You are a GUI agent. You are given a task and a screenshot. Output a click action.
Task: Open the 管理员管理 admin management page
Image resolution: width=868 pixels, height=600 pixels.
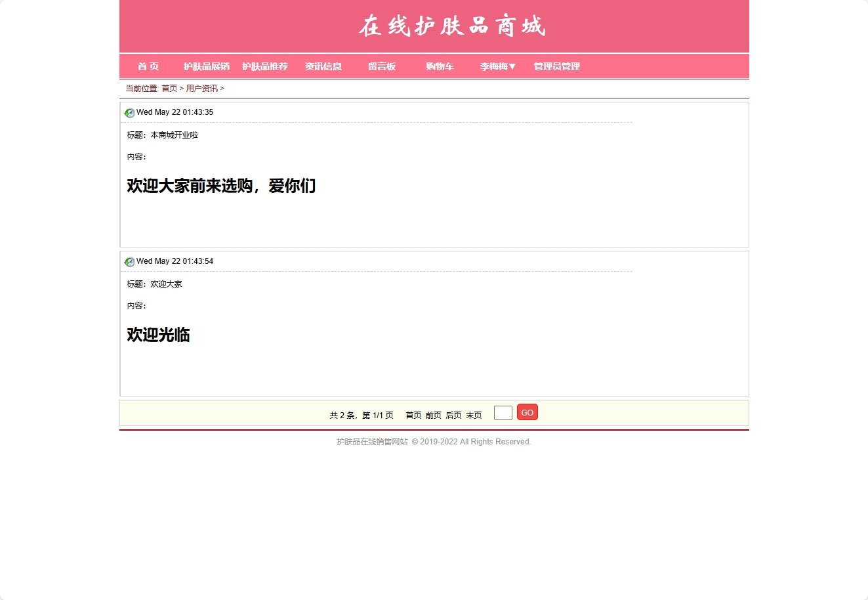(x=556, y=66)
